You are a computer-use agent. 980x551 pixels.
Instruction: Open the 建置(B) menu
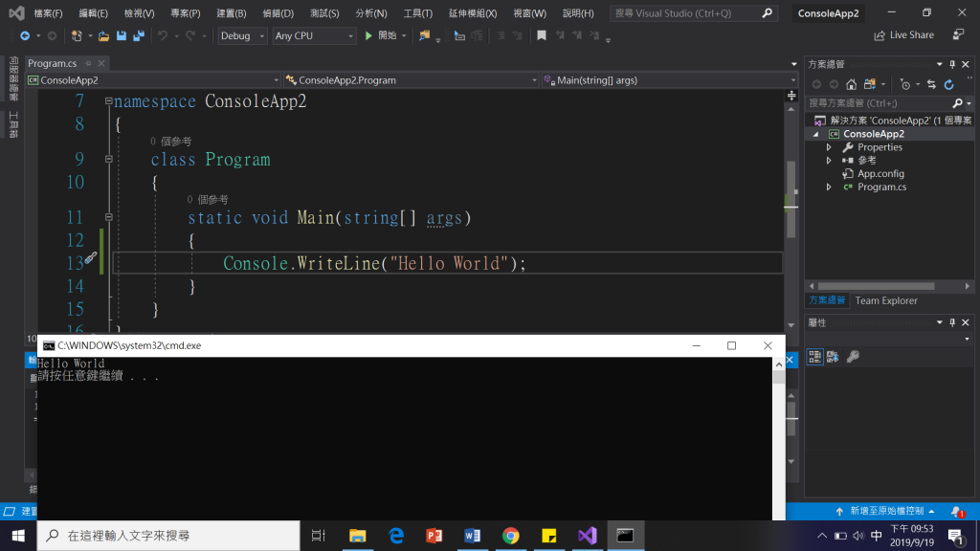(x=232, y=13)
